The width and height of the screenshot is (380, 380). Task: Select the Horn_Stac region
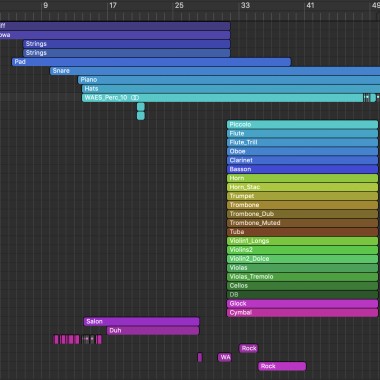302,187
